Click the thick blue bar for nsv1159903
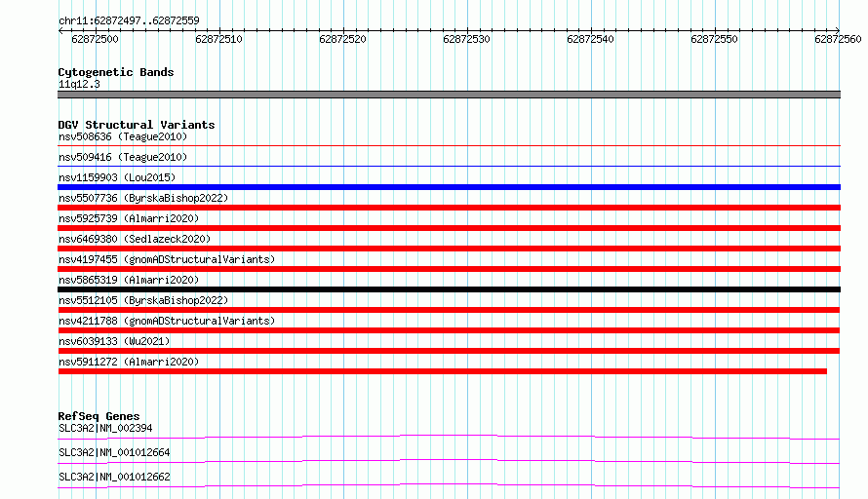 click(449, 187)
